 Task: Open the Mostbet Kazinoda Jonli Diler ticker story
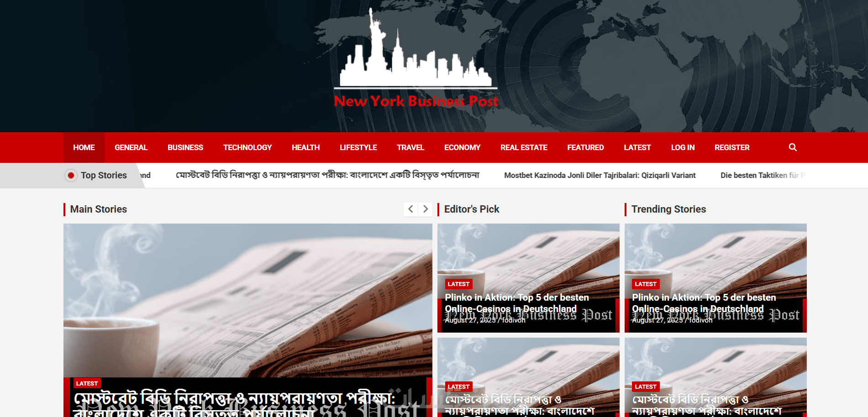600,175
